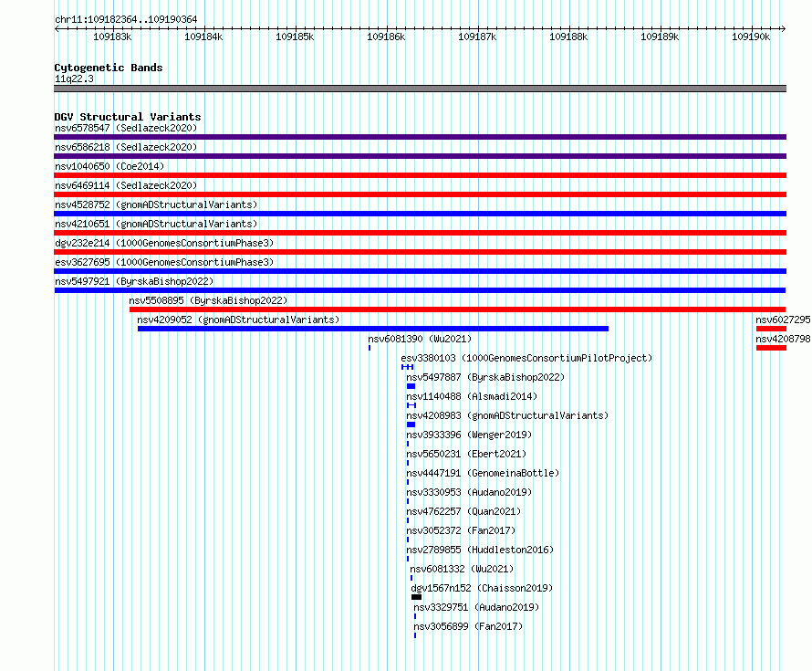
Task: Open nsv5508895 (ByrskaBishop2022) label
Action: 208,300
